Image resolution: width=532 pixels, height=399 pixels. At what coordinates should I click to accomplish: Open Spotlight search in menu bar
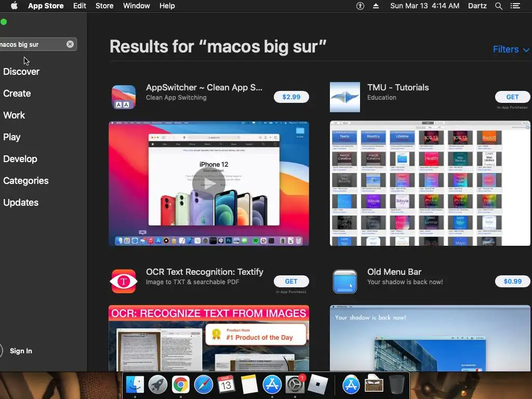click(498, 6)
